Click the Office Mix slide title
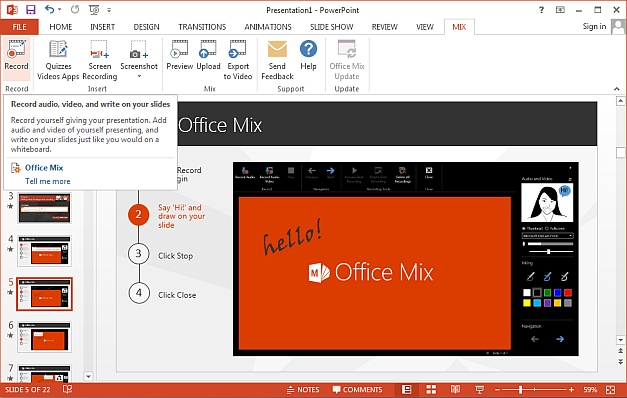This screenshot has width=627, height=398. (220, 125)
